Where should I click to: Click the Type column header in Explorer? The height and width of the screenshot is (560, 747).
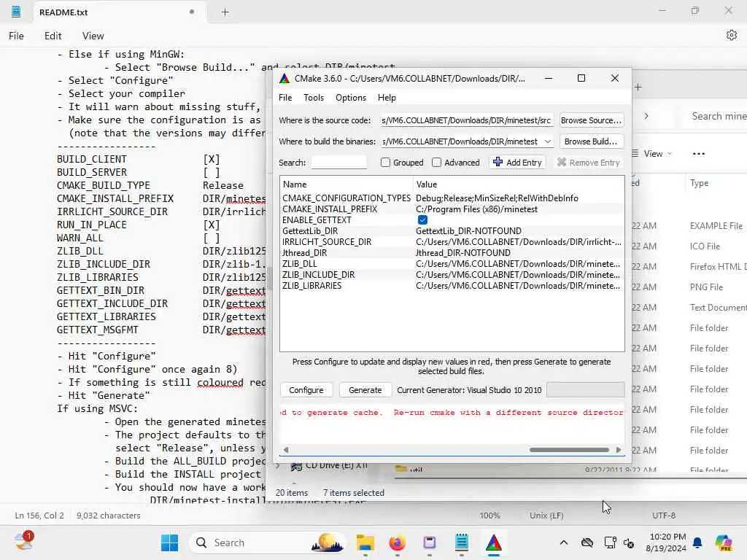click(699, 183)
